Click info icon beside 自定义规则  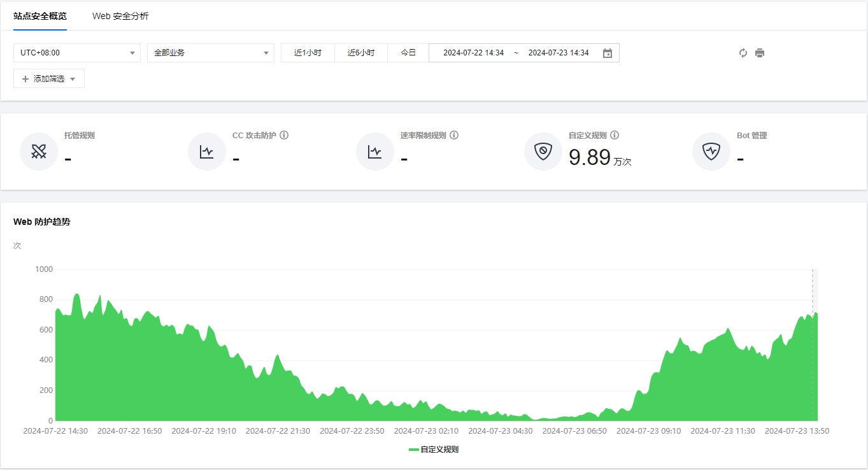pos(615,135)
